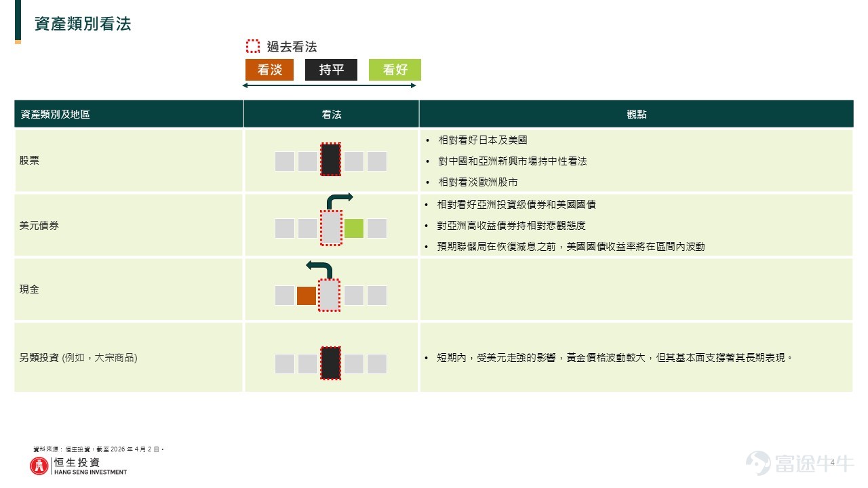
Task: Click the bullet 對中國和亞洲新興市場持中性看法
Action: [x=512, y=161]
